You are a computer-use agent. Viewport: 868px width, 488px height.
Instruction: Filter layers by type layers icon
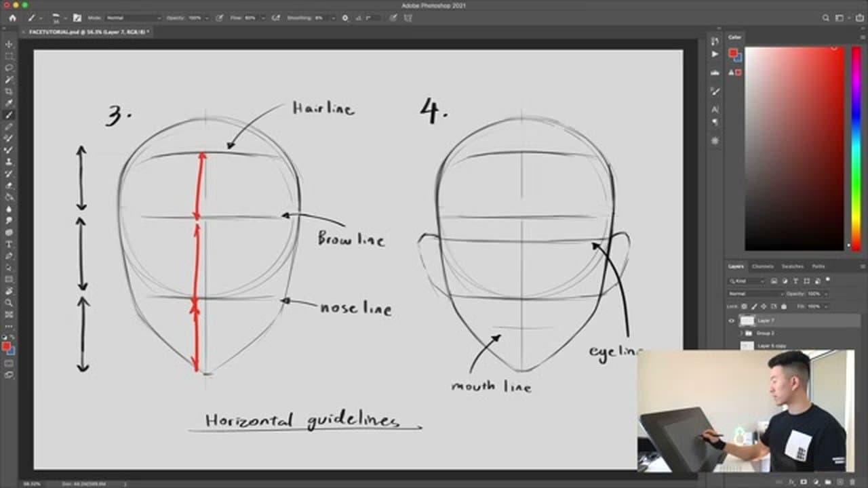[795, 281]
